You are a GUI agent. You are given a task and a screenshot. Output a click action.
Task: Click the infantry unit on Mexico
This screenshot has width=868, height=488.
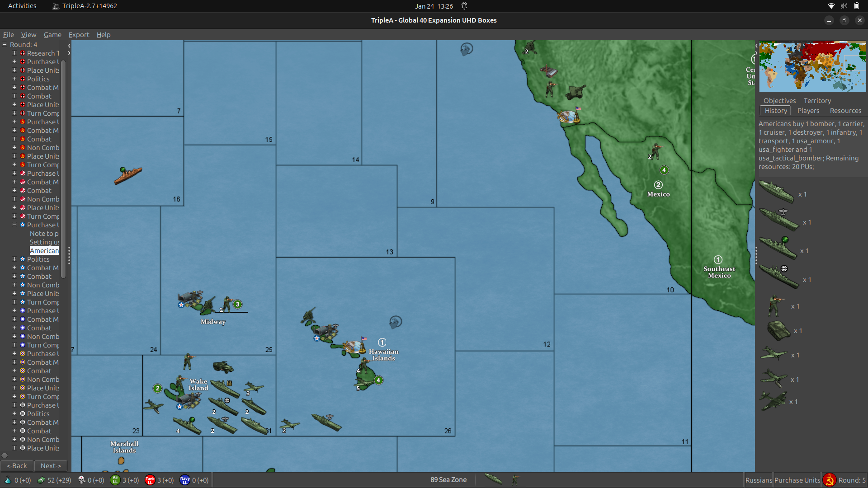[x=656, y=150]
